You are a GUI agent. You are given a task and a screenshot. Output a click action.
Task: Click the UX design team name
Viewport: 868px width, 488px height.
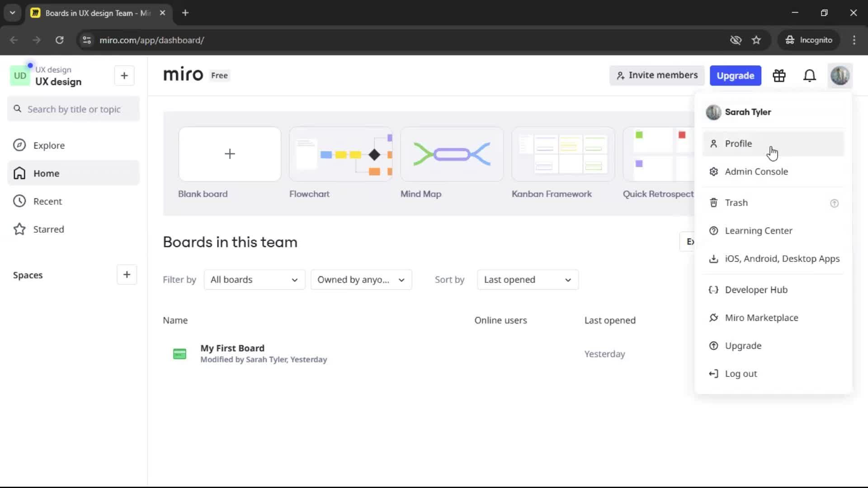pyautogui.click(x=58, y=82)
